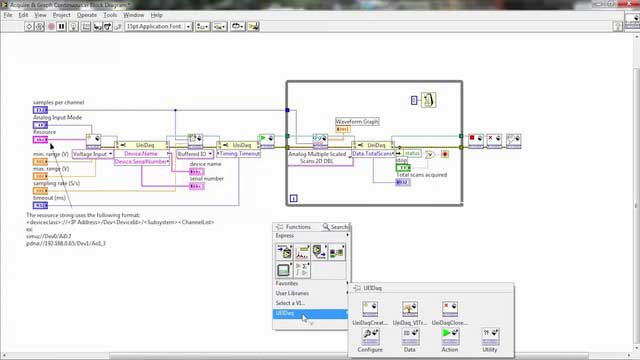Click the Clean Up Diagram icon

pyautogui.click(x=253, y=27)
